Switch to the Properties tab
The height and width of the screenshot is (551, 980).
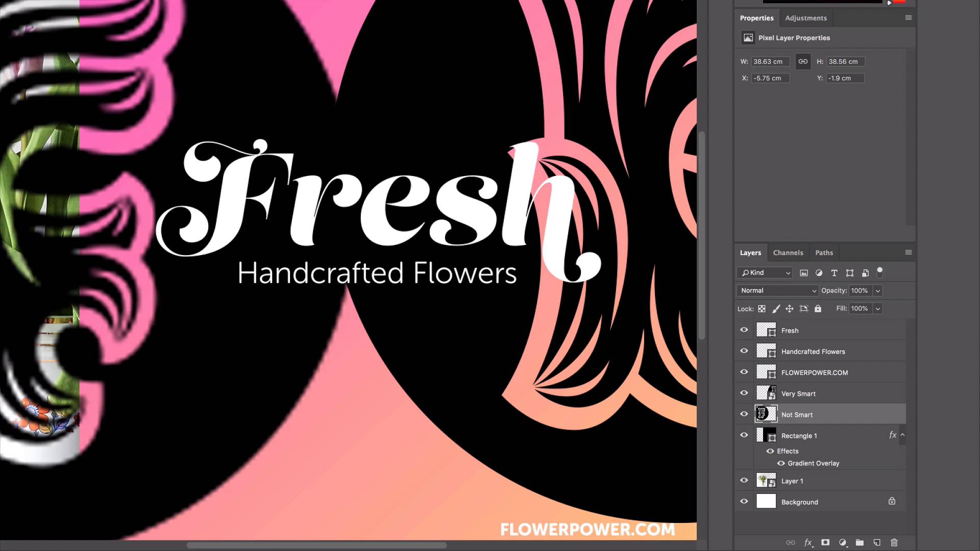tap(756, 18)
